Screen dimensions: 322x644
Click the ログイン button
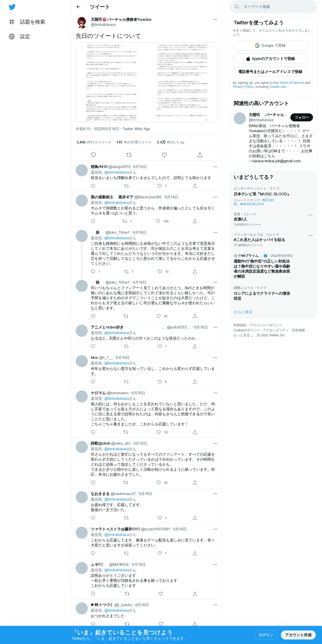[x=266, y=635]
